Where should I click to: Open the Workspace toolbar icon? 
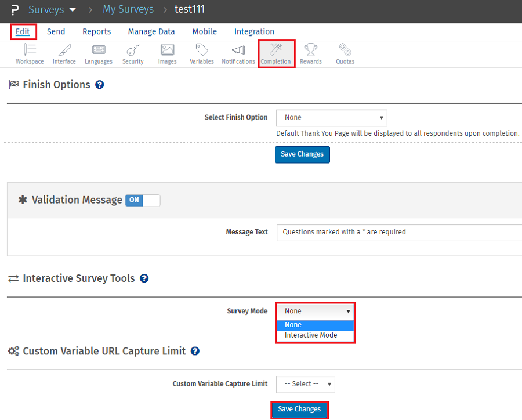pos(30,54)
